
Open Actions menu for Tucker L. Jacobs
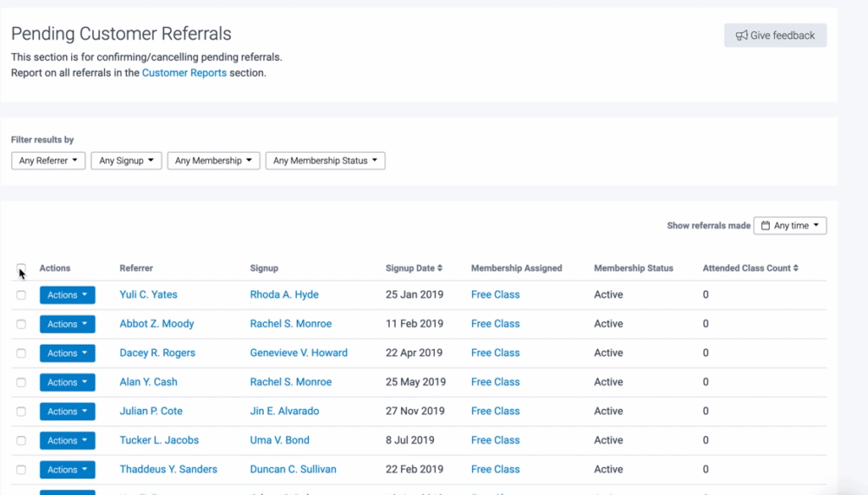coord(67,440)
